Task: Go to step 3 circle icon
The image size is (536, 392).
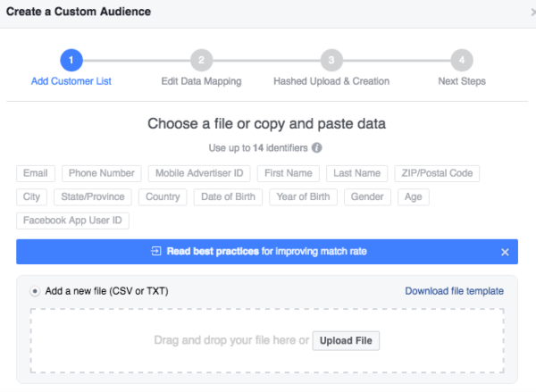Action: point(331,60)
